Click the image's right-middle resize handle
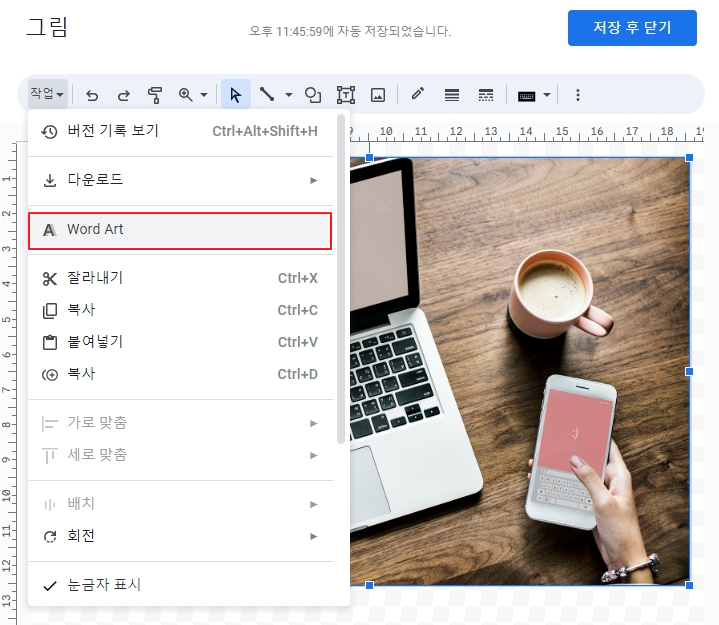Viewport: 719px width, 625px height. pos(689,371)
